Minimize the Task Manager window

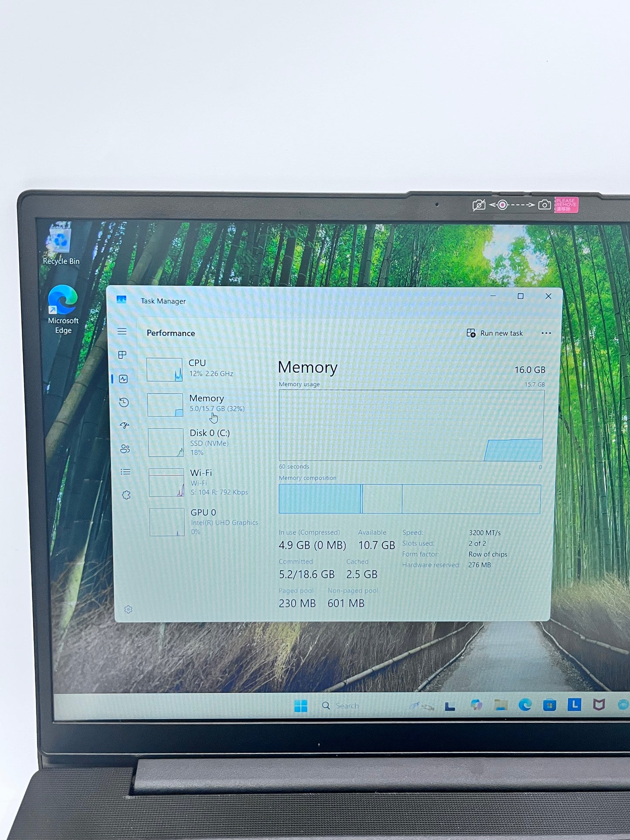493,296
